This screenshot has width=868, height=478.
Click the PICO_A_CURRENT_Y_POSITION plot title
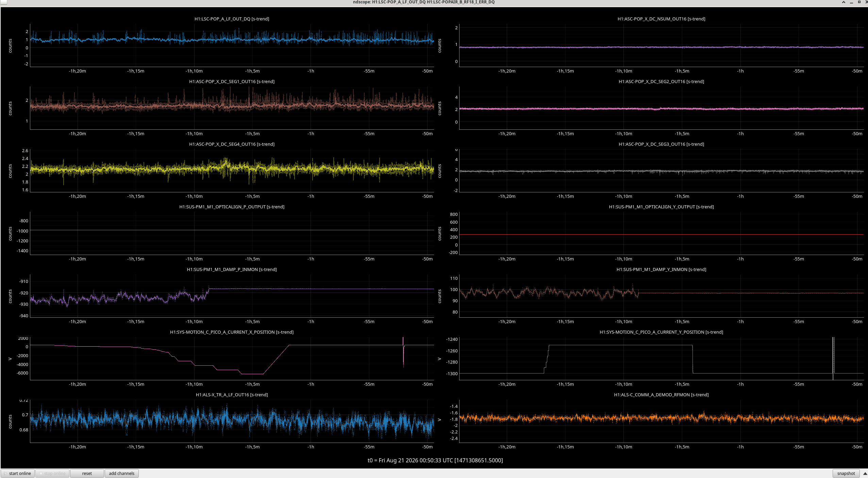pyautogui.click(x=661, y=332)
